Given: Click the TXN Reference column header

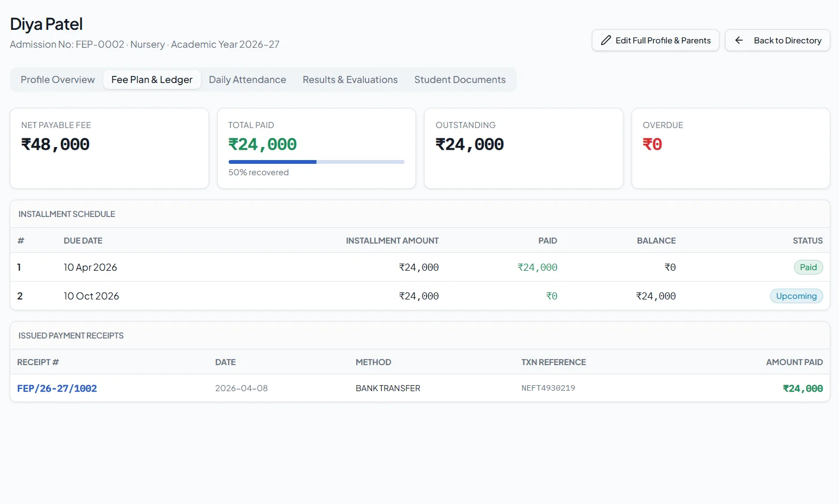Looking at the screenshot, I should [x=553, y=362].
